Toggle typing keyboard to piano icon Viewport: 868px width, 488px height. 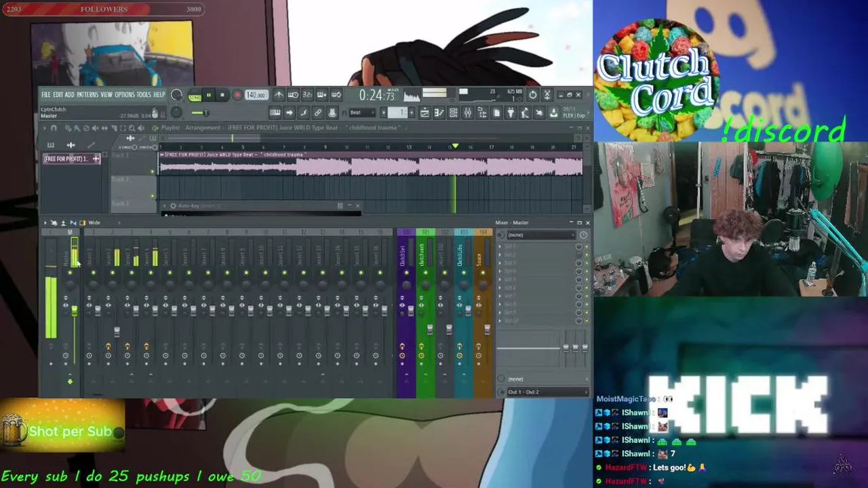[x=275, y=113]
